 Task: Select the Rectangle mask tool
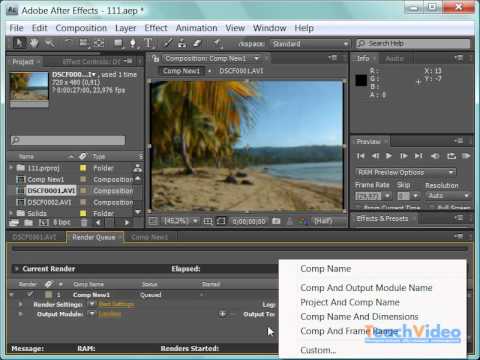coord(118,43)
